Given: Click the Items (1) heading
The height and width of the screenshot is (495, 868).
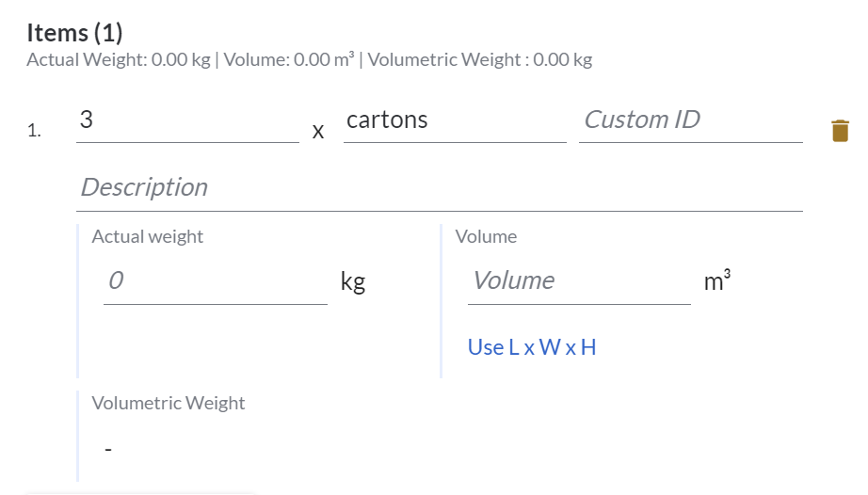Looking at the screenshot, I should (74, 33).
